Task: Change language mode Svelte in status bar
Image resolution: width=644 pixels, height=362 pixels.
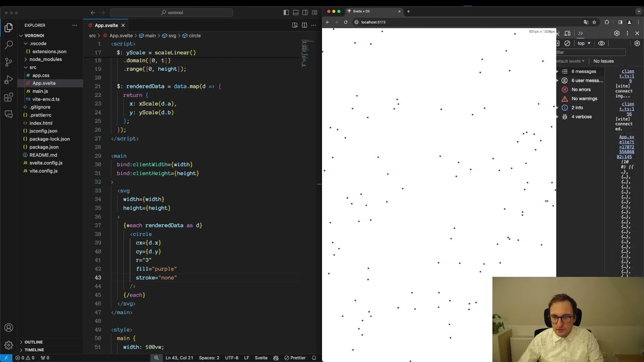Action: coord(261,358)
